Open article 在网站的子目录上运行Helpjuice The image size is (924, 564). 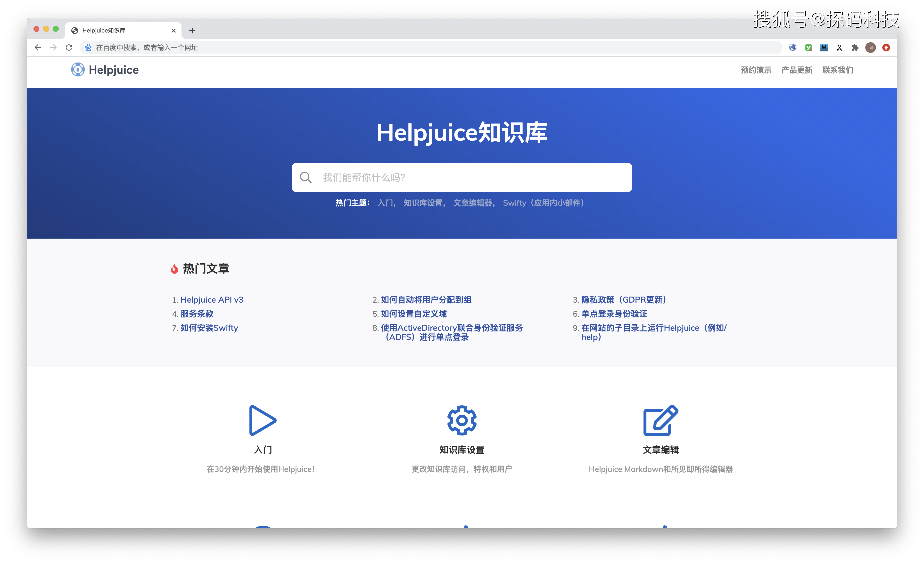[654, 332]
